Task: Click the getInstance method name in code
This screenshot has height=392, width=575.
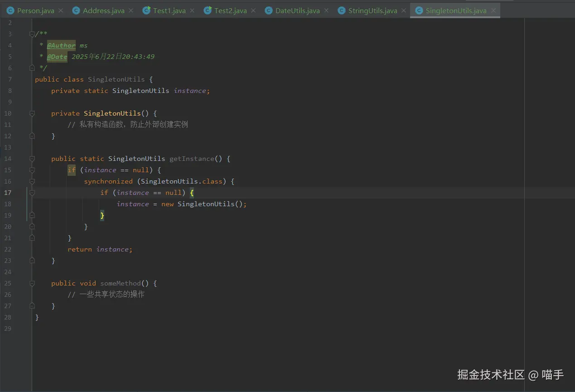Action: click(x=191, y=159)
